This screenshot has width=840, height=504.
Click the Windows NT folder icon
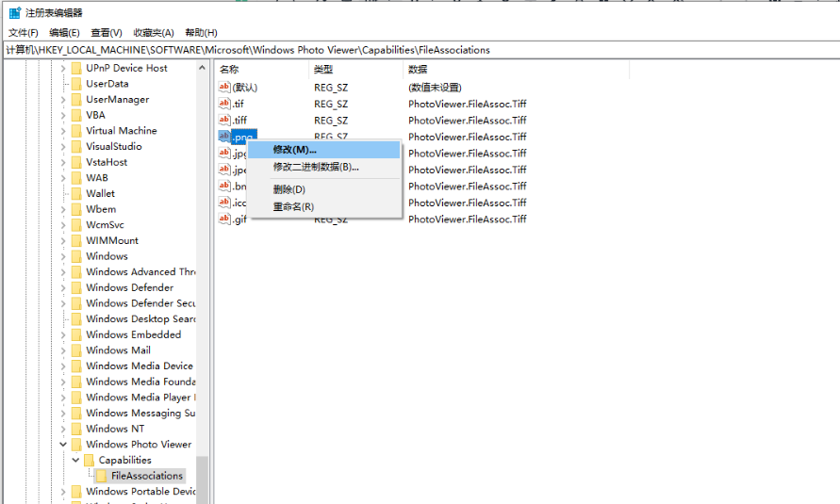[76, 429]
